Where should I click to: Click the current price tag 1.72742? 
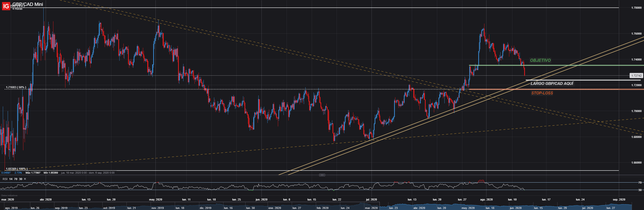[x=636, y=76]
